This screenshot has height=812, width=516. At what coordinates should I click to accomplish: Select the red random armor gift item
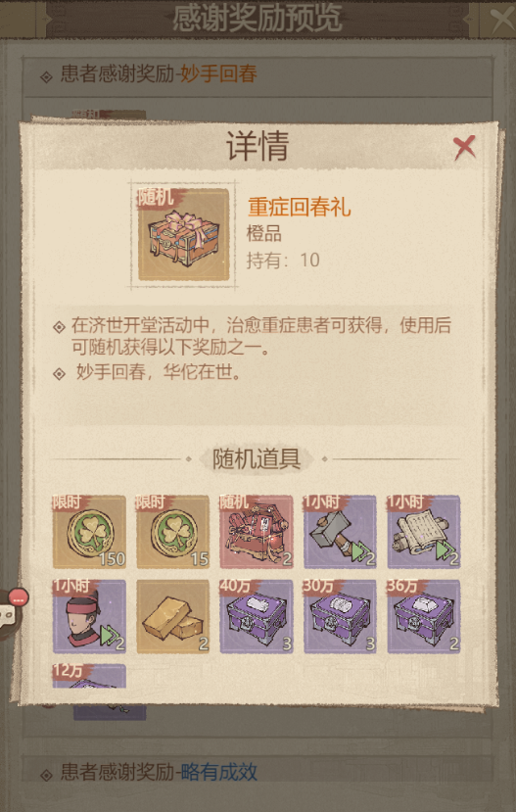(x=257, y=532)
